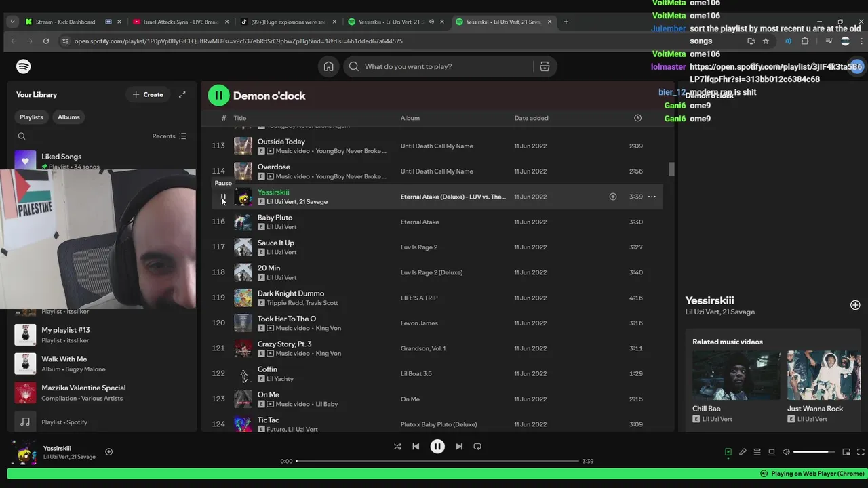The height and width of the screenshot is (488, 868).
Task: Open a new browser tab with plus
Action: 566,22
